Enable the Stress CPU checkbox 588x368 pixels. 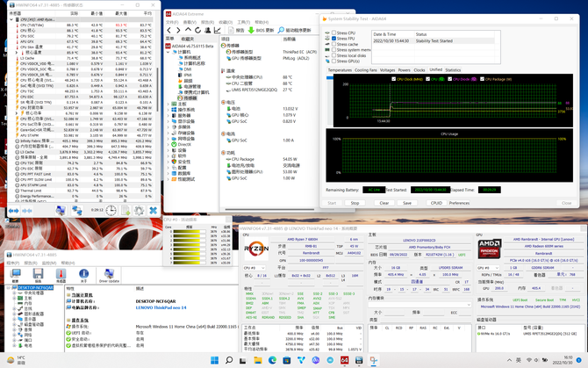(x=333, y=33)
